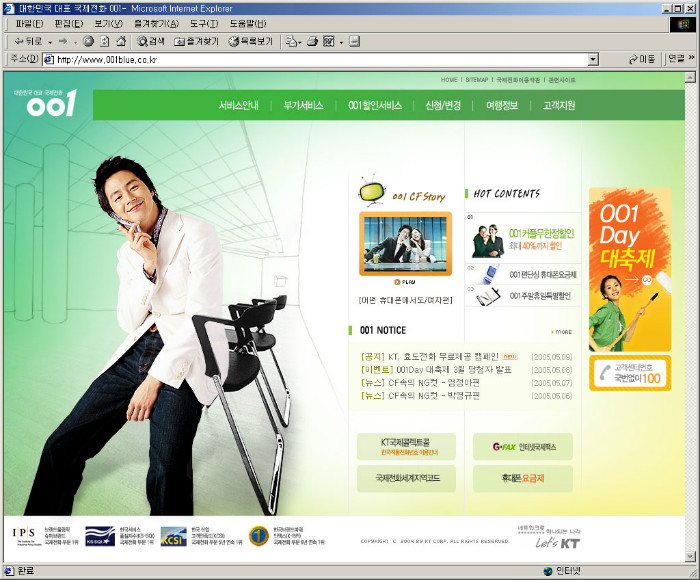Open the notice 'KT, 효도전화 무료제공 캠페인'
This screenshot has width=700, height=580.
pyautogui.click(x=443, y=357)
